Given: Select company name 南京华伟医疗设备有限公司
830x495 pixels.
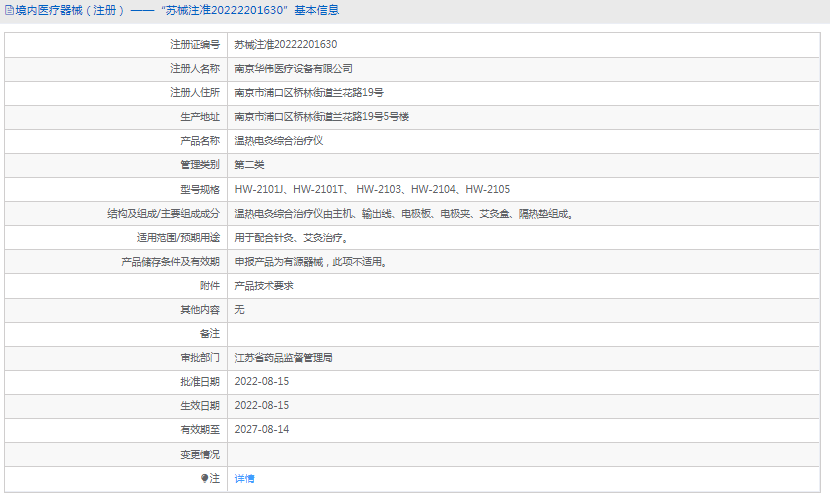Looking at the screenshot, I should 293,69.
